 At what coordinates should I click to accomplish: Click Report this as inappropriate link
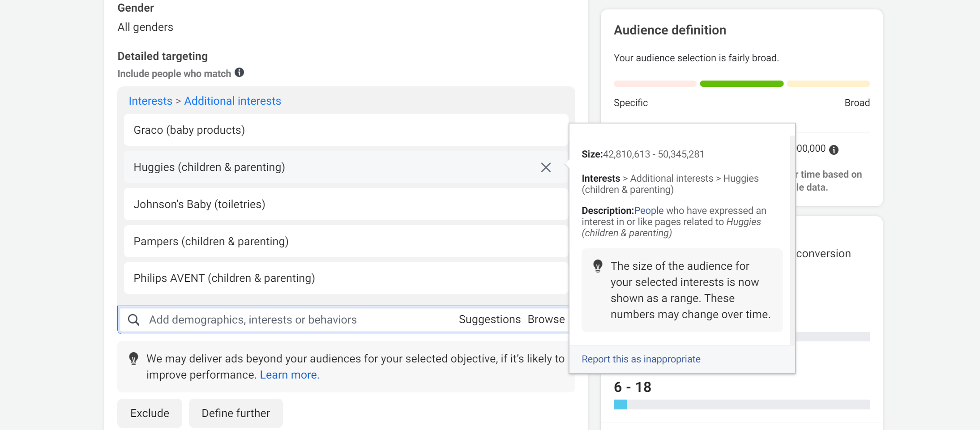click(641, 359)
